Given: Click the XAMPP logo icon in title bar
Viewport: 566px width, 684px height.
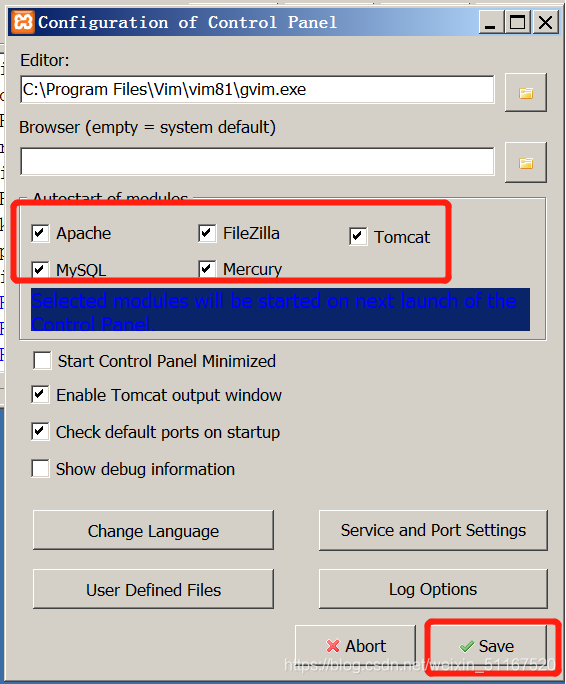Looking at the screenshot, I should pos(23,22).
